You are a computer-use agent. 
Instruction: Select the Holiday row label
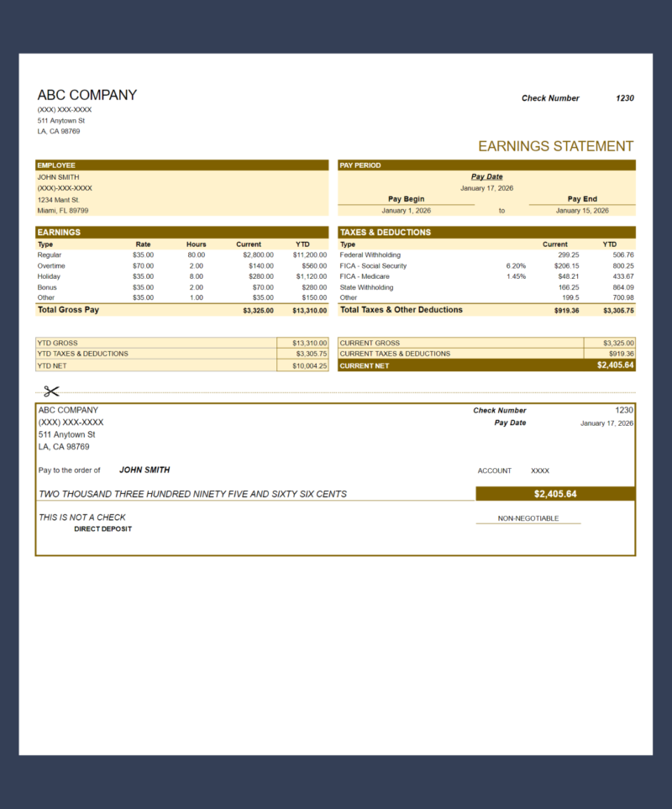[x=49, y=276]
